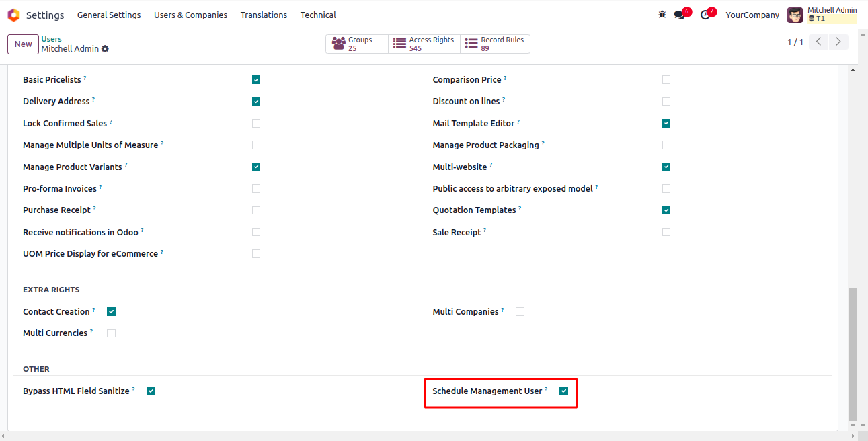
Task: Open the Access Rights stat button
Action: (424, 44)
